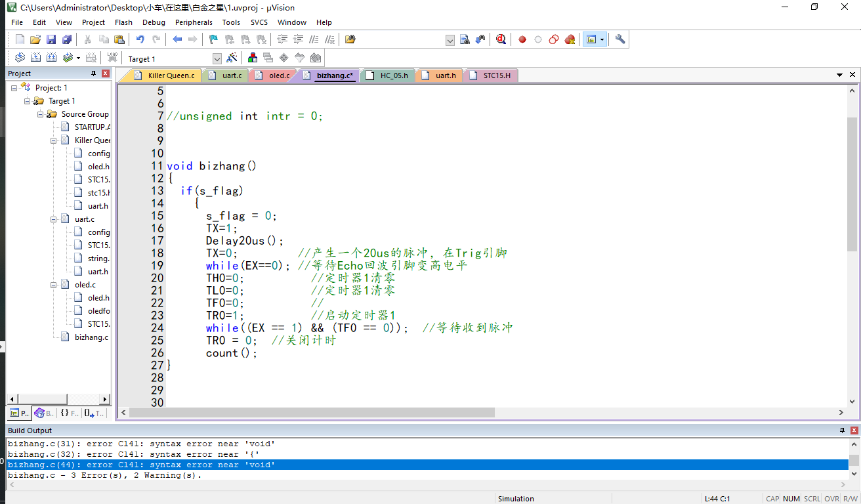
Task: Collapse the Project: 1 tree node
Action: pos(14,87)
